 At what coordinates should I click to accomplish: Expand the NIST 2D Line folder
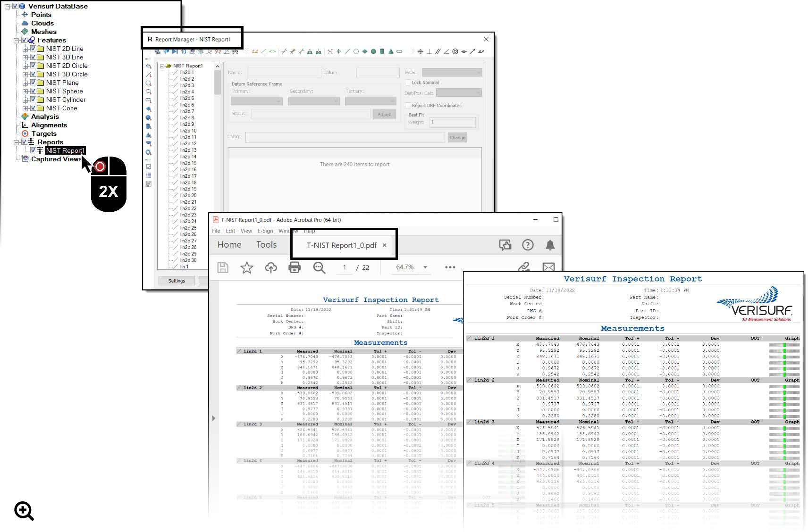pyautogui.click(x=25, y=49)
